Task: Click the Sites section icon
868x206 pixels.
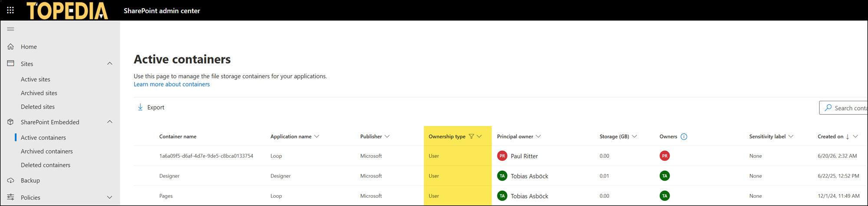Action: pos(11,63)
